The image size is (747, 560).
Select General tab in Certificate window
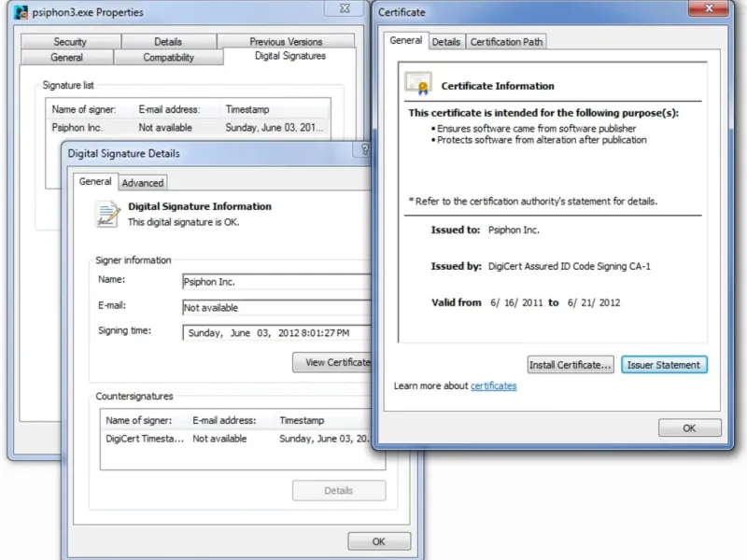(406, 40)
